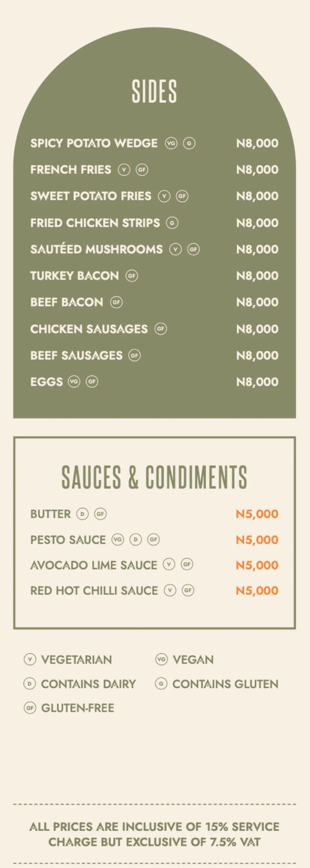Click the V badge beside Avocado Lime Sauce

pos(169,565)
